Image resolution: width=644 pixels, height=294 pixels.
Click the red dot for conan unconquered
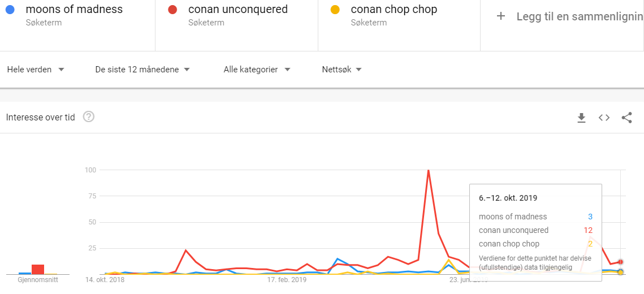click(x=172, y=10)
